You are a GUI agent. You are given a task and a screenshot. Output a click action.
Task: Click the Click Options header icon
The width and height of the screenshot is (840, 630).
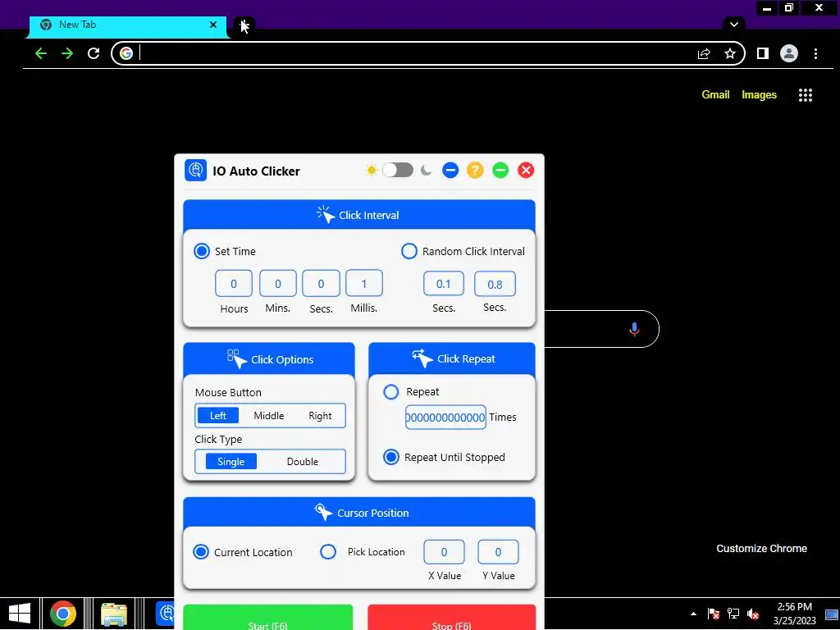pos(237,358)
